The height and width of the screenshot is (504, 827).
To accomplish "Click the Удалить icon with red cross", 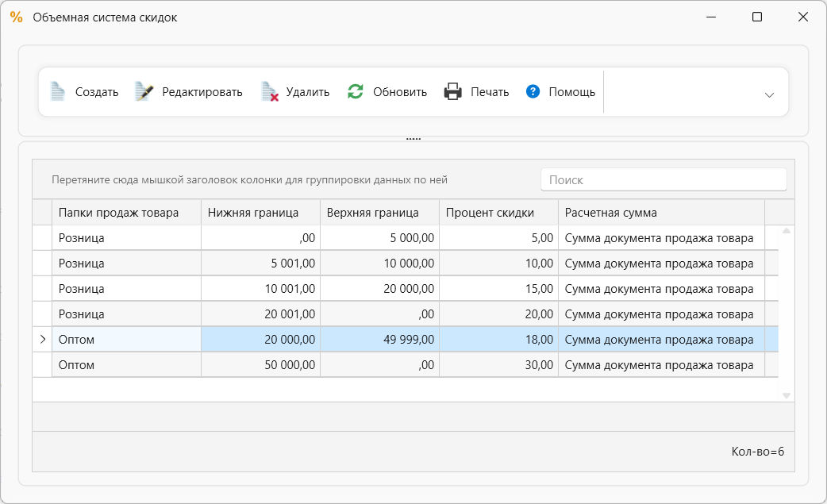I will click(270, 92).
